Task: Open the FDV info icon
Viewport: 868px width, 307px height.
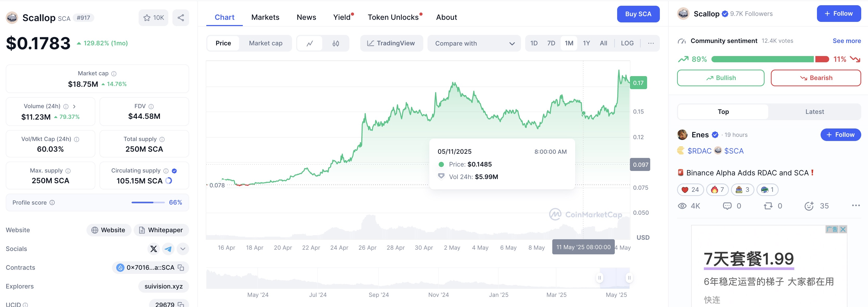Action: click(x=151, y=107)
